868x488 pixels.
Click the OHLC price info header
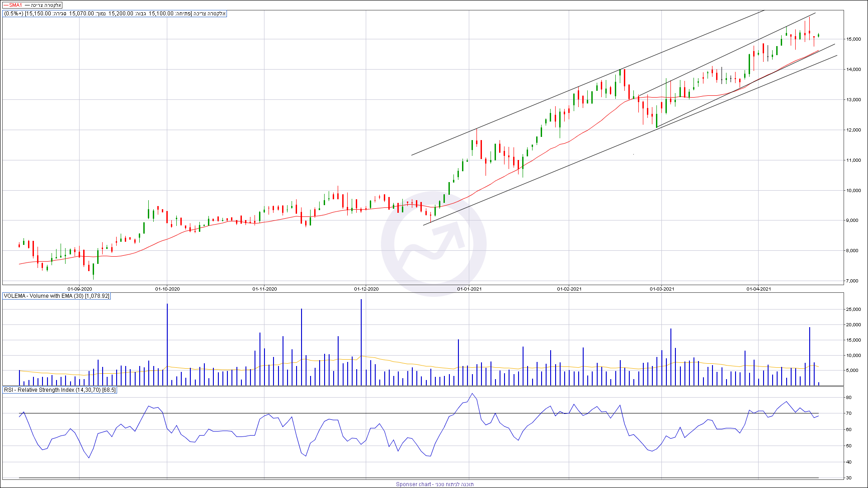[115, 14]
